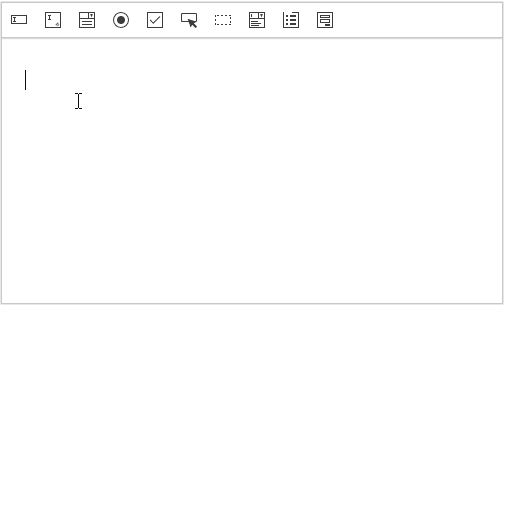The width and height of the screenshot is (505, 512).
Task: Insert a clickable button element
Action: [189, 20]
